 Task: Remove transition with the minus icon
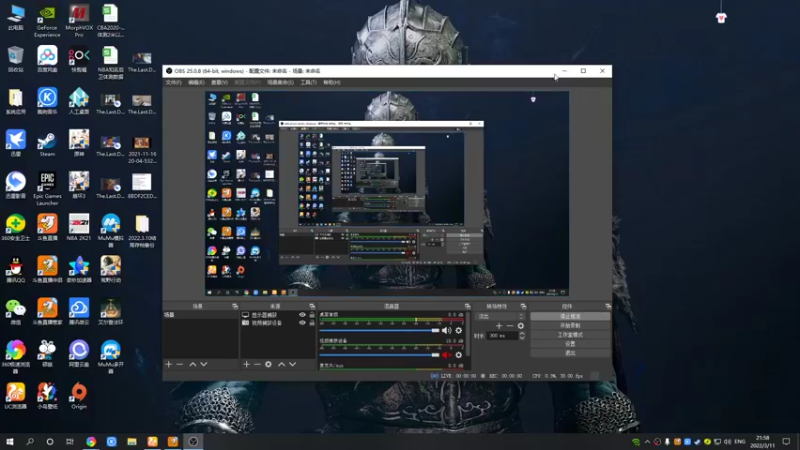(x=510, y=326)
